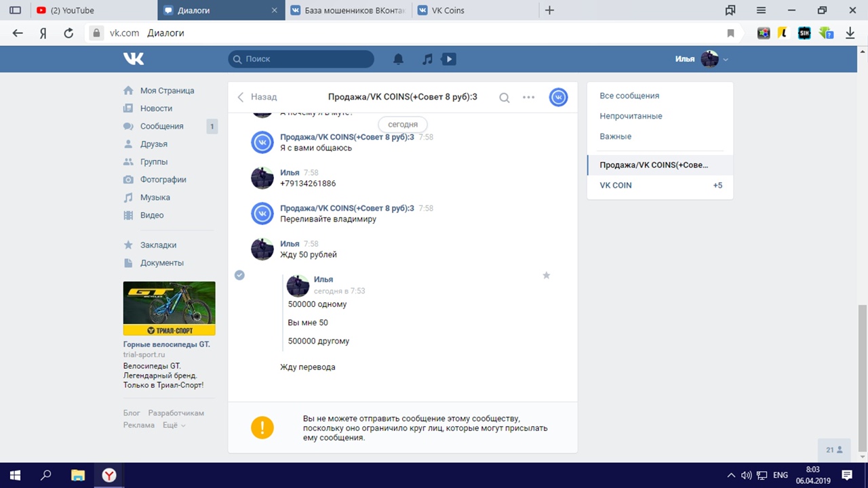This screenshot has height=488, width=868.
Task: Show Непрочитанные messages filter
Action: pyautogui.click(x=631, y=116)
